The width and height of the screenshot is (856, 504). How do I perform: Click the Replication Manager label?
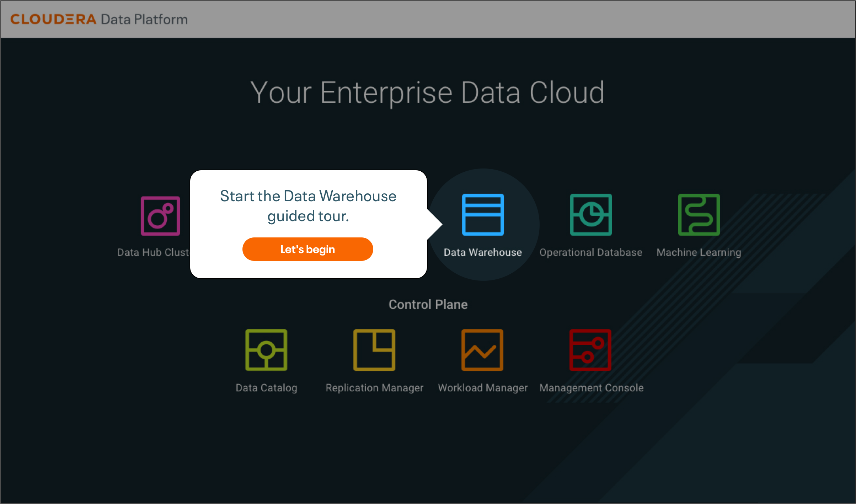(x=374, y=387)
